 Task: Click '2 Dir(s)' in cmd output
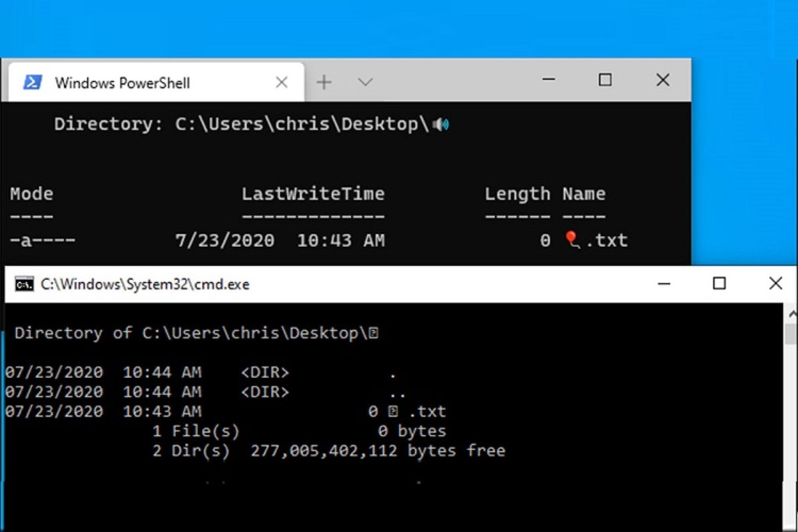(x=191, y=451)
